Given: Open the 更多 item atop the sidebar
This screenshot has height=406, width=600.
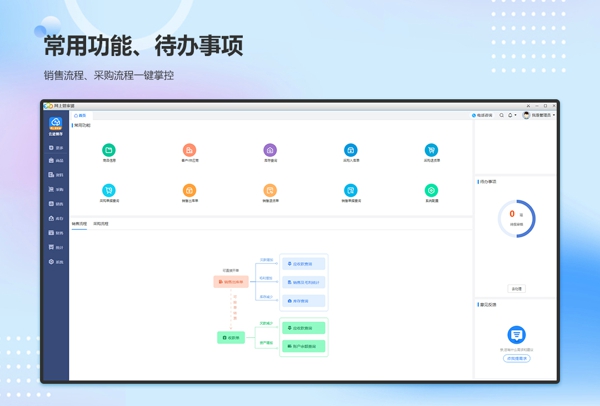Looking at the screenshot, I should (x=56, y=147).
